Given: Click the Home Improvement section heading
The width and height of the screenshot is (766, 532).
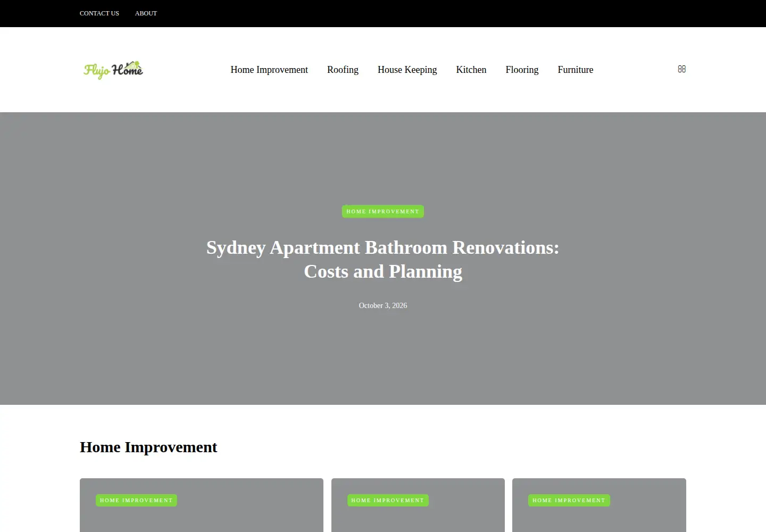Looking at the screenshot, I should coord(148,447).
